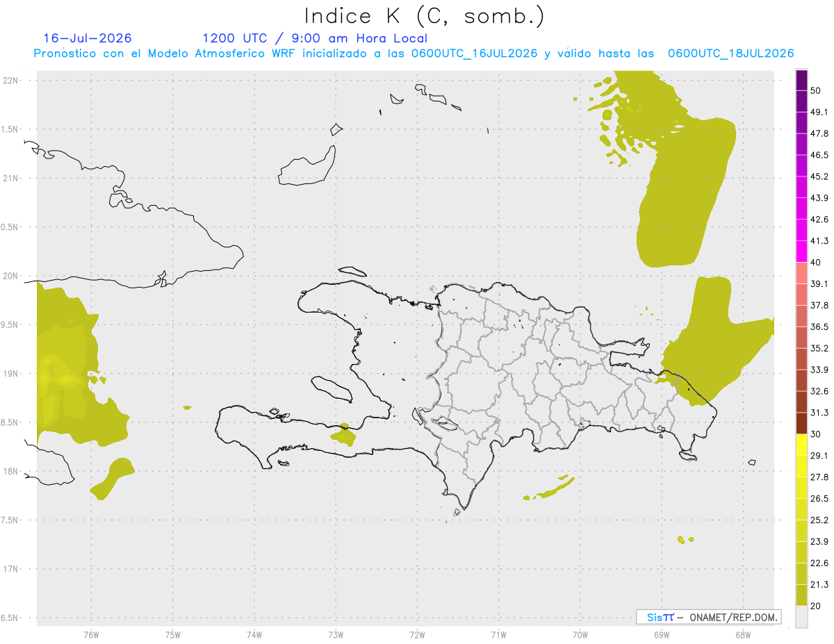Click the map title 'Indice K (C, somb.)'
The image size is (834, 644).
(x=424, y=16)
